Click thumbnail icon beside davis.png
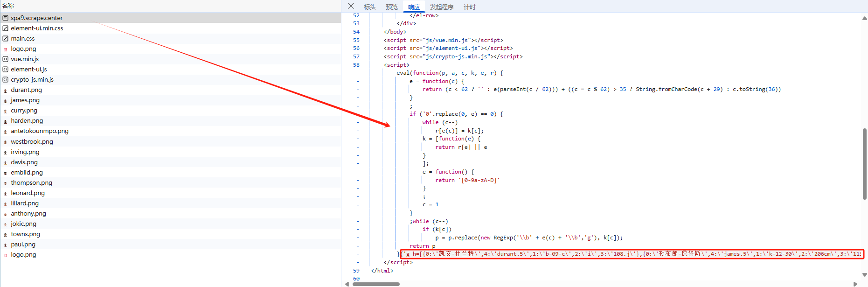 6,162
